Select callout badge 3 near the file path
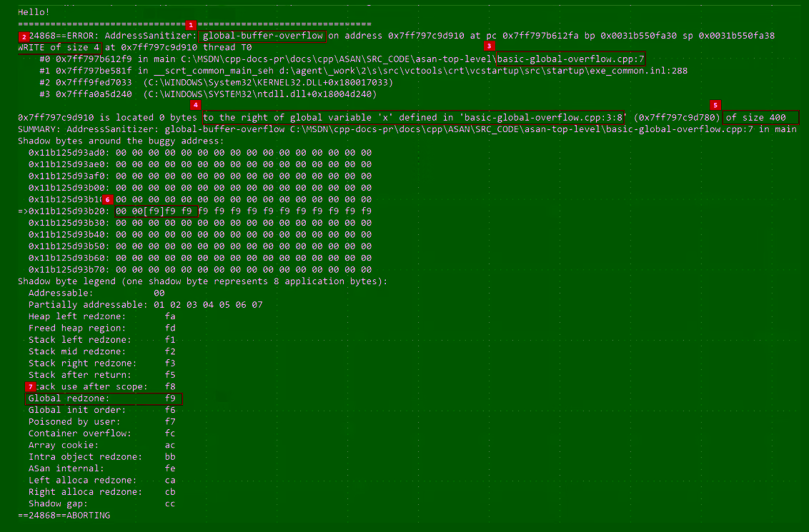 pos(489,46)
